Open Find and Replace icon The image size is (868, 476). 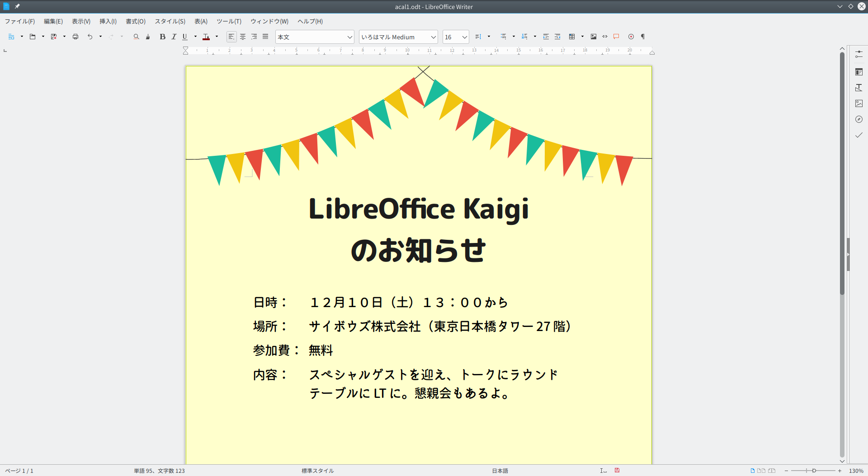pos(136,37)
